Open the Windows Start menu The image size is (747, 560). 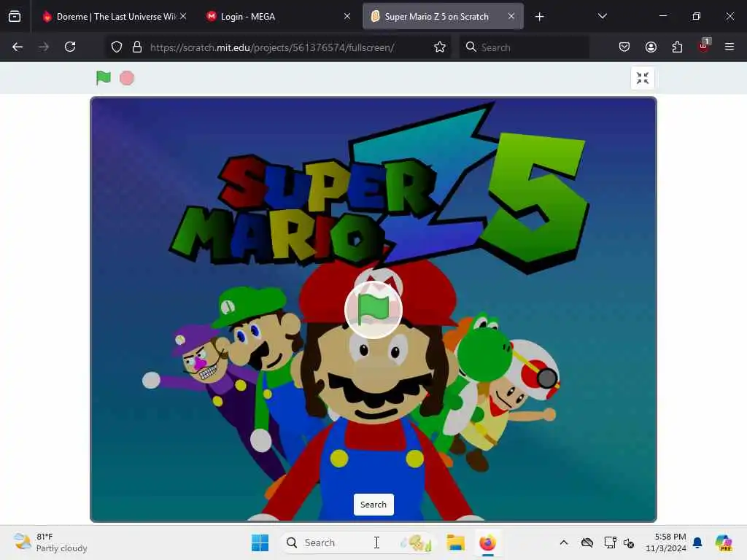click(260, 542)
